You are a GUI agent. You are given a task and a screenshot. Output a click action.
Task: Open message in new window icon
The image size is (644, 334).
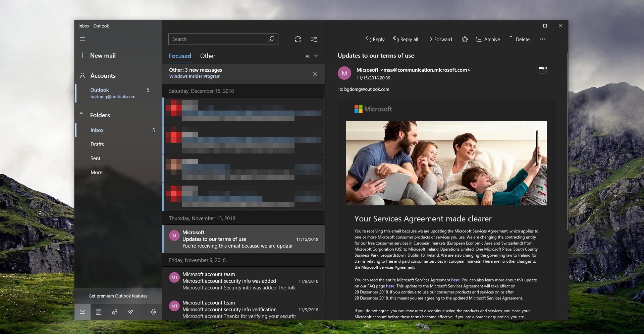(x=543, y=70)
